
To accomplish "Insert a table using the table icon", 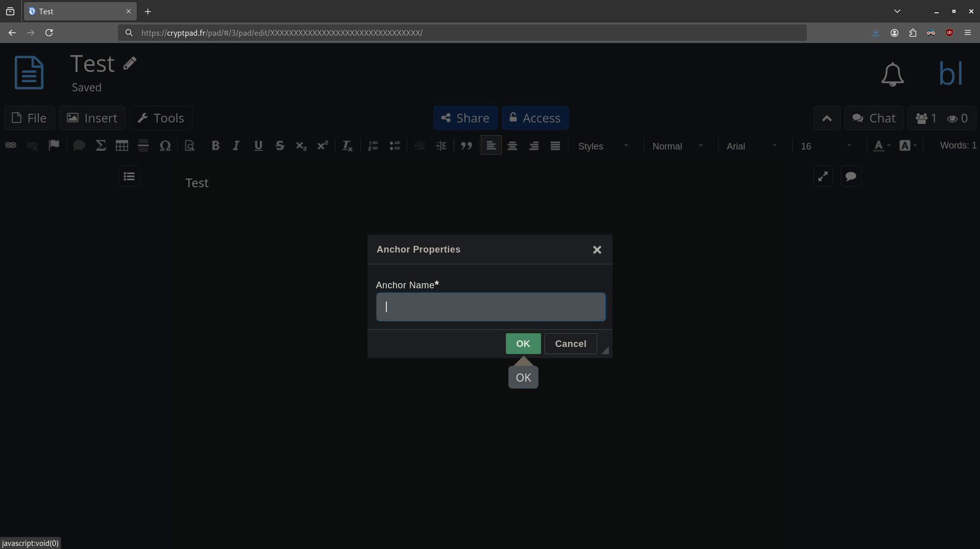I will (x=122, y=146).
